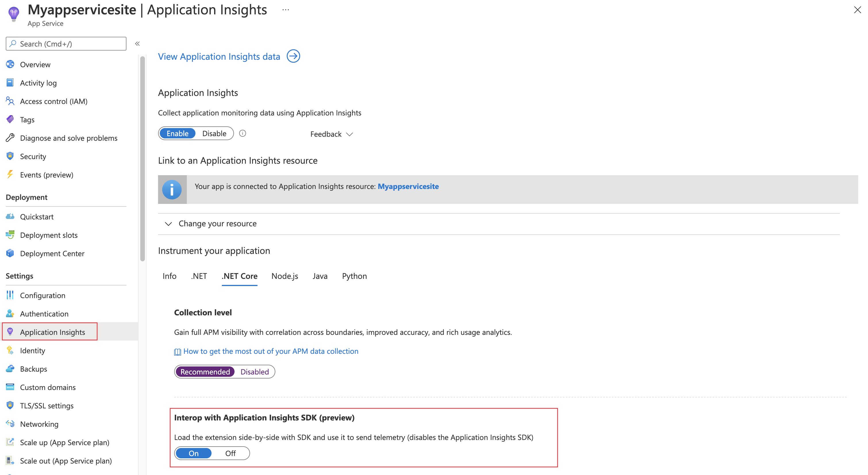Click the Application Insights icon in sidebar
Image resolution: width=868 pixels, height=475 pixels.
[x=11, y=332]
